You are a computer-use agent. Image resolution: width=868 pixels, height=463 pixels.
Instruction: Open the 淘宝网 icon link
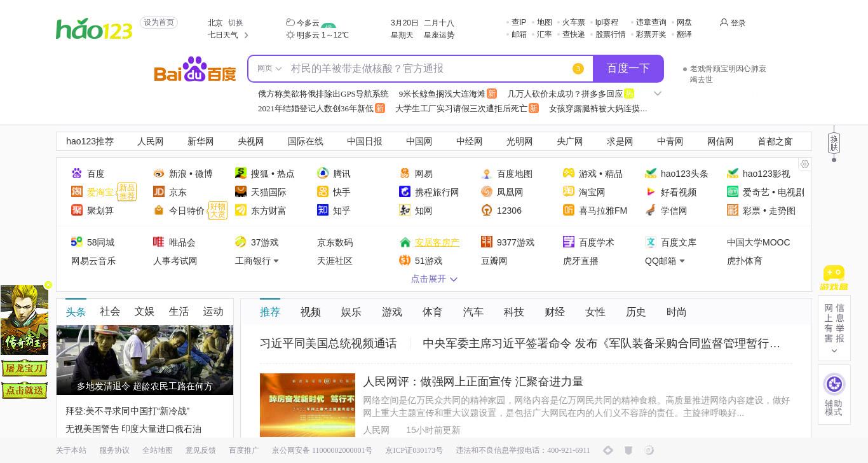click(569, 191)
